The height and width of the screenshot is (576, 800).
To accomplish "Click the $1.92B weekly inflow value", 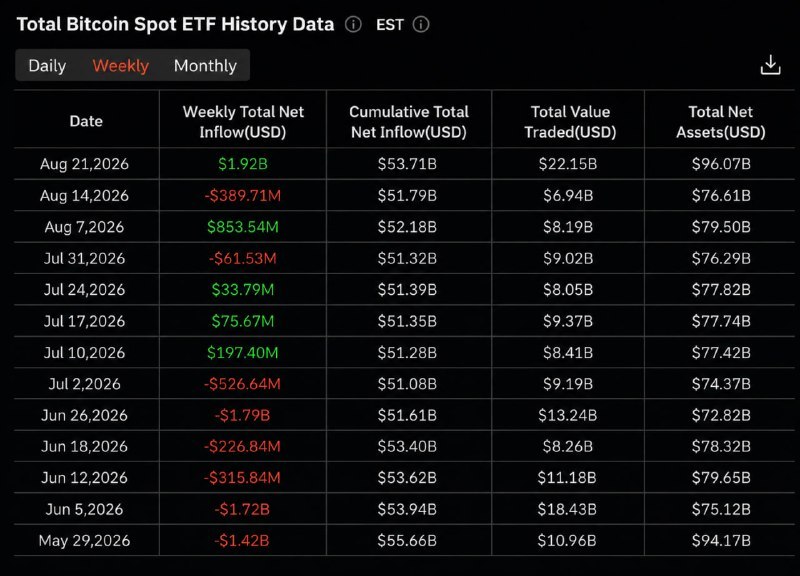I will [243, 164].
